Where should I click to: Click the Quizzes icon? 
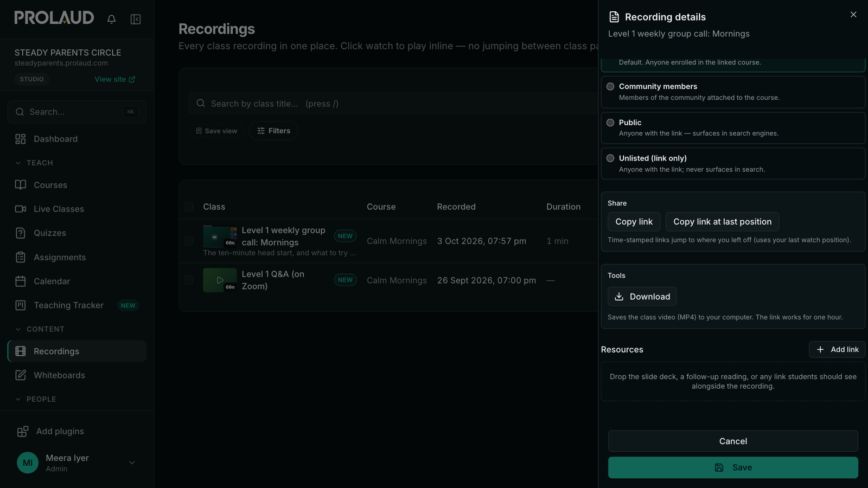point(21,233)
